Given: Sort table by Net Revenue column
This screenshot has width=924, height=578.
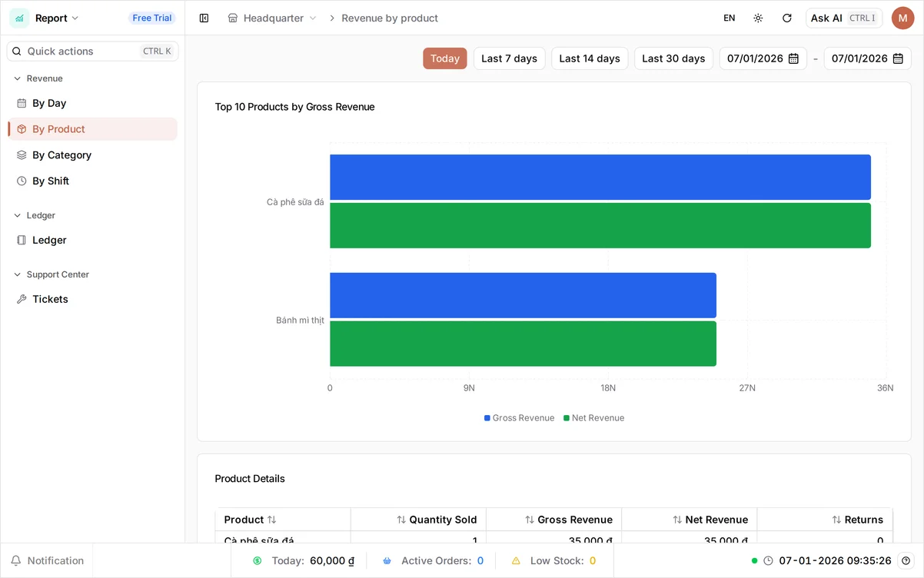Looking at the screenshot, I should point(710,520).
